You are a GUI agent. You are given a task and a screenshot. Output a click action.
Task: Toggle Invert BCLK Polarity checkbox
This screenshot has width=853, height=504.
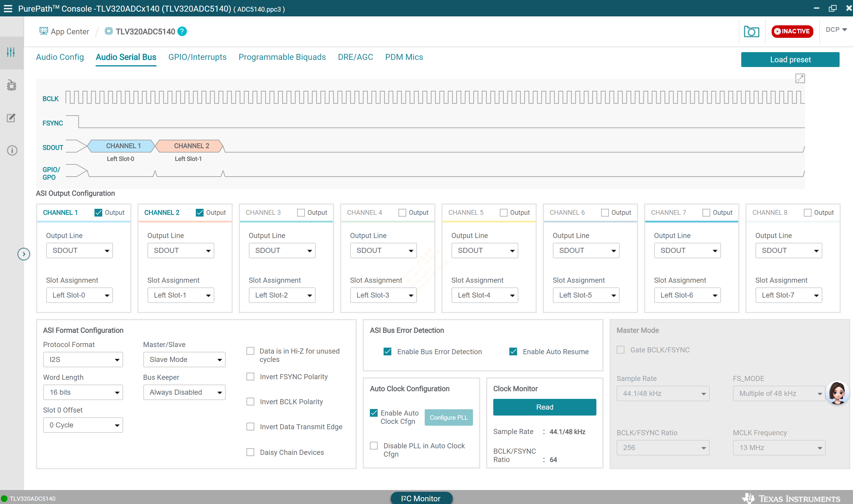point(250,402)
